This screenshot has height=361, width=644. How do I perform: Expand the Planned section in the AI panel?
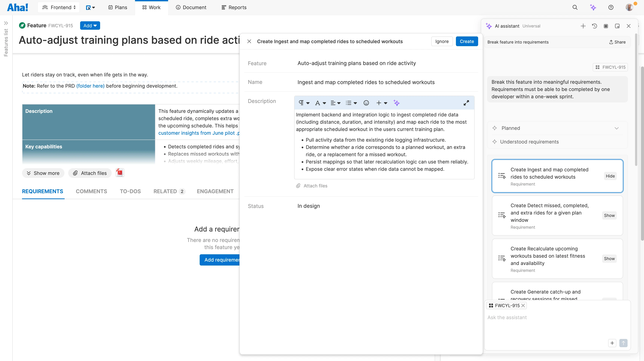(x=617, y=128)
